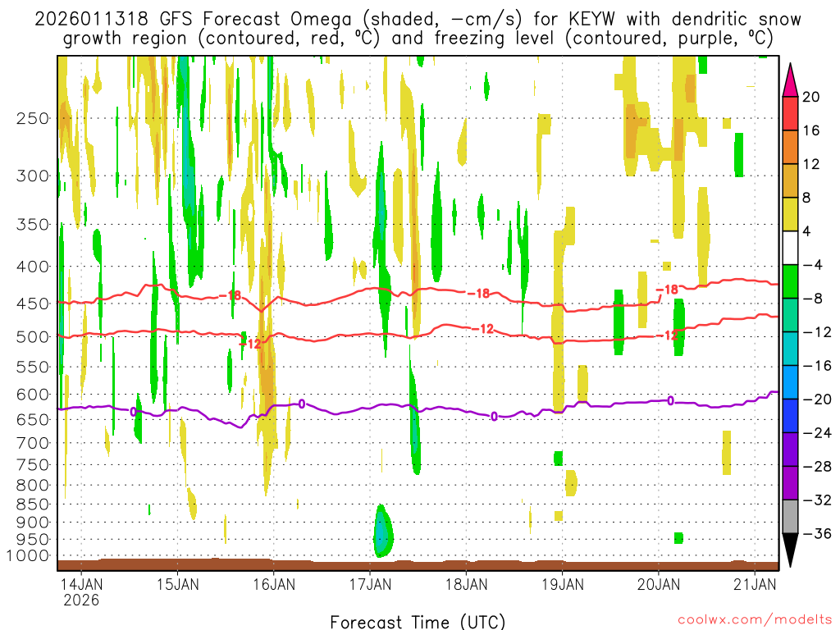840x630 pixels.
Task: Select the 19JAN date on the time axis
Action: (x=562, y=584)
